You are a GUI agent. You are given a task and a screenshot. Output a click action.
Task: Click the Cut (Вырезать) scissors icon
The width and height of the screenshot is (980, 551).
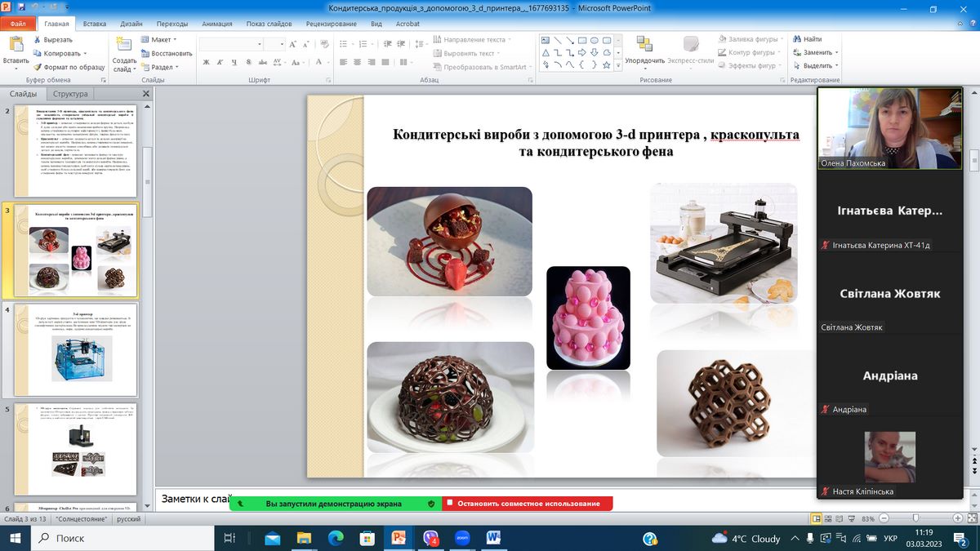pyautogui.click(x=38, y=39)
